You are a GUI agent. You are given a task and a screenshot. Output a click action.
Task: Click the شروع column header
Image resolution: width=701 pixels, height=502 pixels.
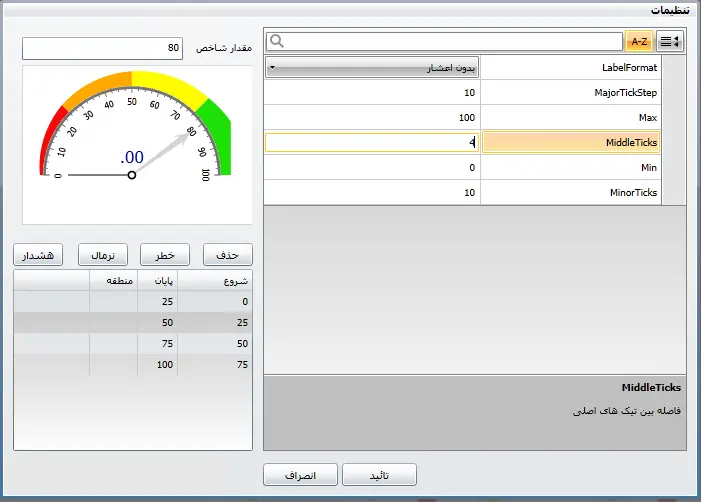tap(215, 280)
